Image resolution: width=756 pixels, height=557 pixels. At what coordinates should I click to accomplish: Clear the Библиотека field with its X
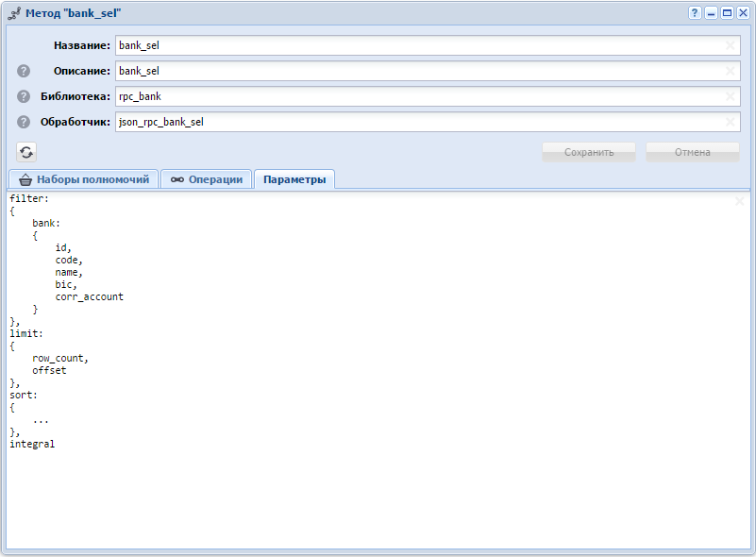tap(730, 96)
